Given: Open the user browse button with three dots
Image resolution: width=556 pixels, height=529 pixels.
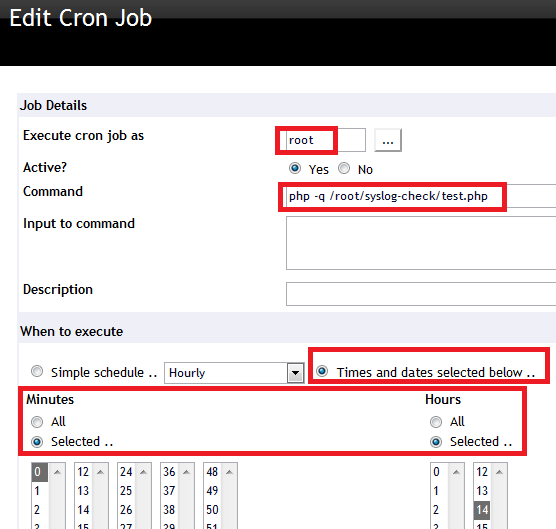Looking at the screenshot, I should point(388,140).
